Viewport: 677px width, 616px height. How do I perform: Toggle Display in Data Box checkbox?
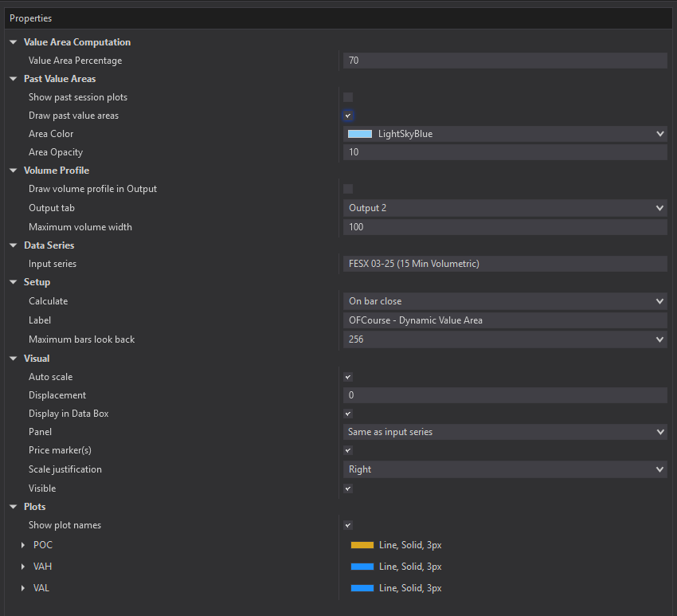[x=348, y=414]
